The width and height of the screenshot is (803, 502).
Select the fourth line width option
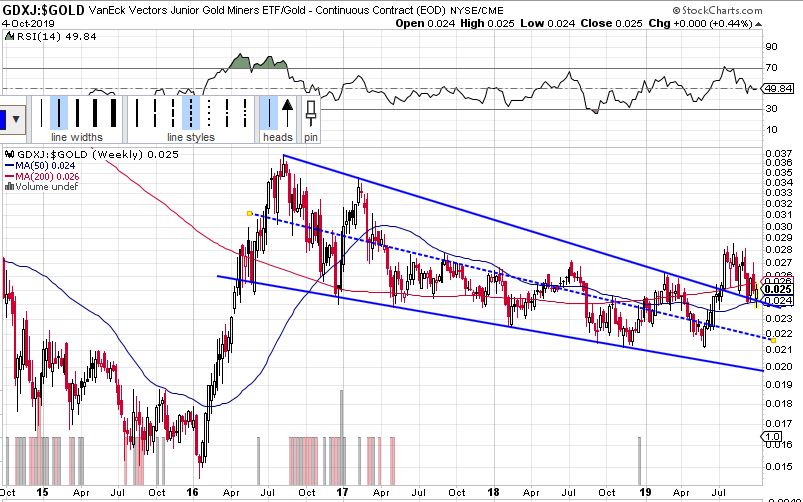click(95, 113)
